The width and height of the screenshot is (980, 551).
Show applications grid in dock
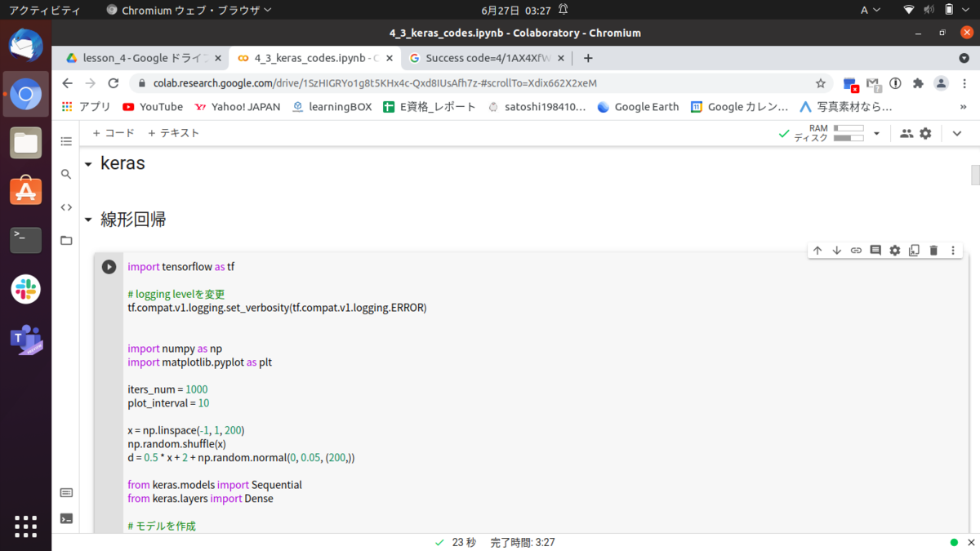coord(25,527)
